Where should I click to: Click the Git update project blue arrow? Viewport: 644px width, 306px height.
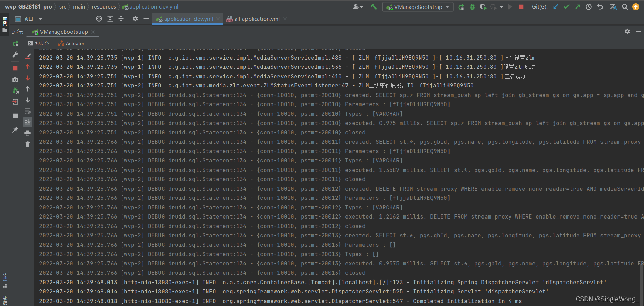(x=556, y=7)
